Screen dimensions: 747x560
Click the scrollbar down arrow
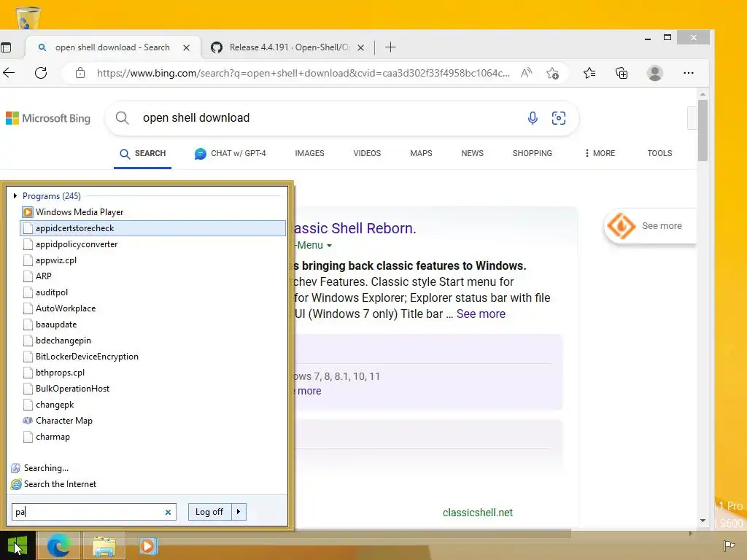click(703, 521)
